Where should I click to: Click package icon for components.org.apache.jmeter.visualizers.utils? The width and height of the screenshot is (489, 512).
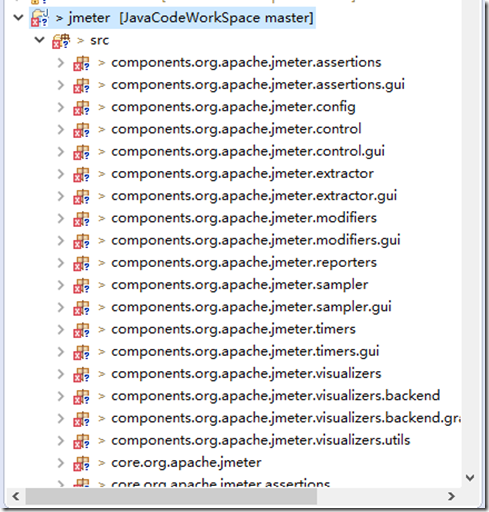pyautogui.click(x=81, y=441)
